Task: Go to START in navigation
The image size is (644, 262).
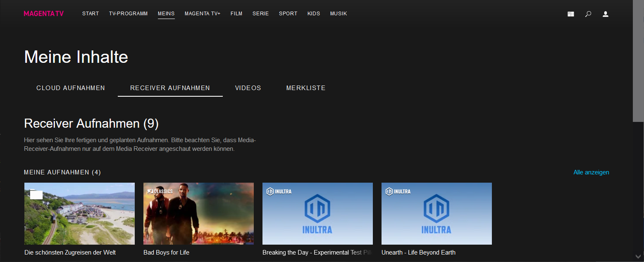Action: click(91, 14)
